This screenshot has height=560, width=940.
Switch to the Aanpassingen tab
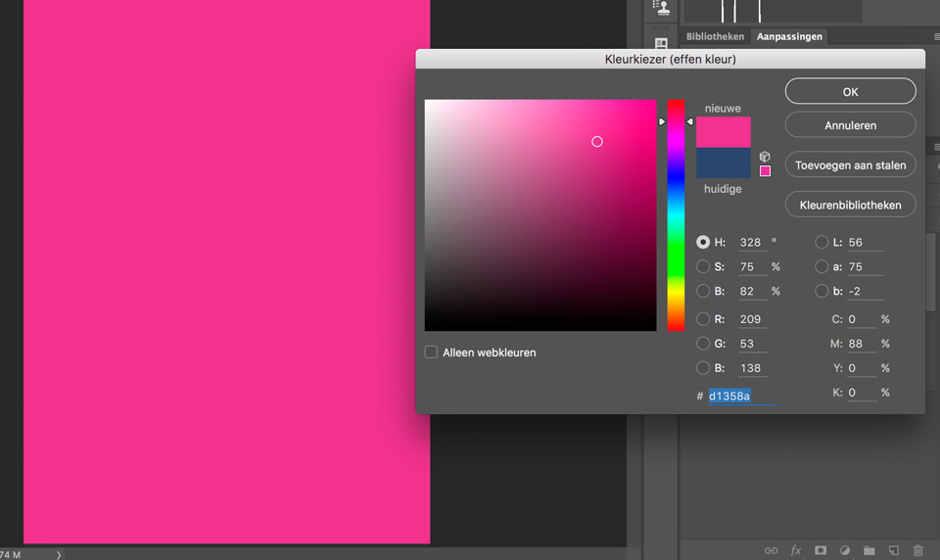[789, 36]
